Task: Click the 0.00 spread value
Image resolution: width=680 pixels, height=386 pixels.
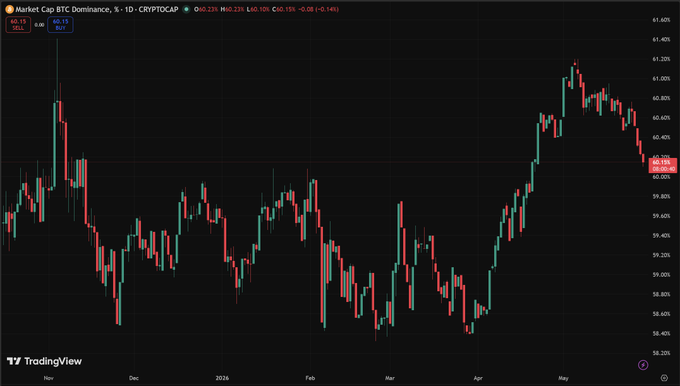Action: point(39,25)
